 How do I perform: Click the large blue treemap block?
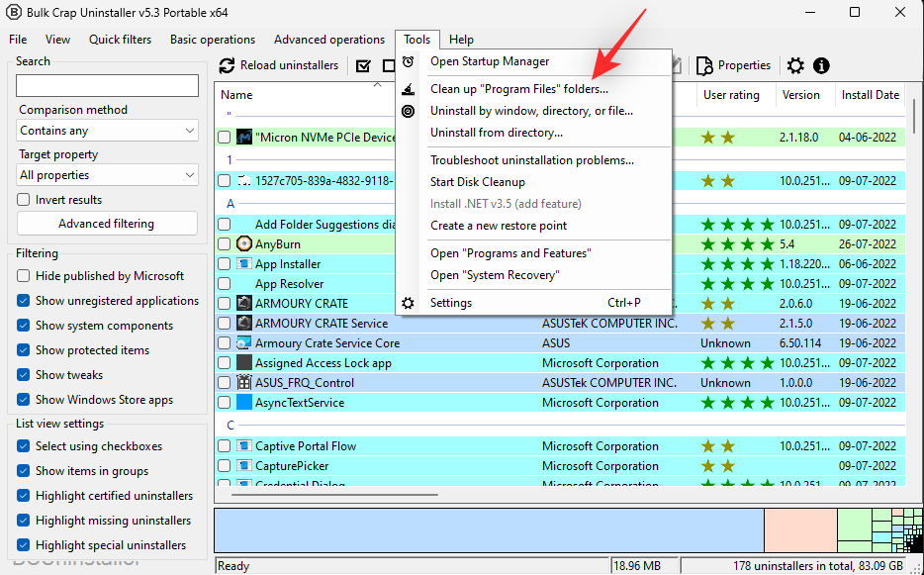tap(489, 530)
